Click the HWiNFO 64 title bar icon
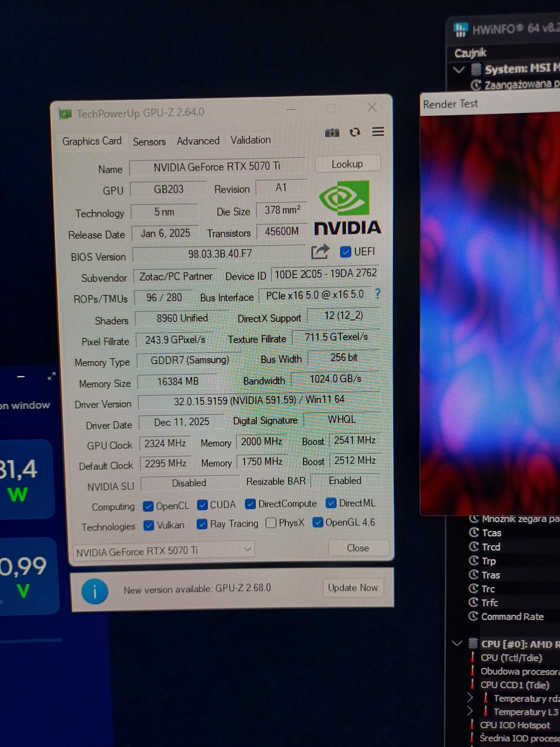 click(x=461, y=29)
